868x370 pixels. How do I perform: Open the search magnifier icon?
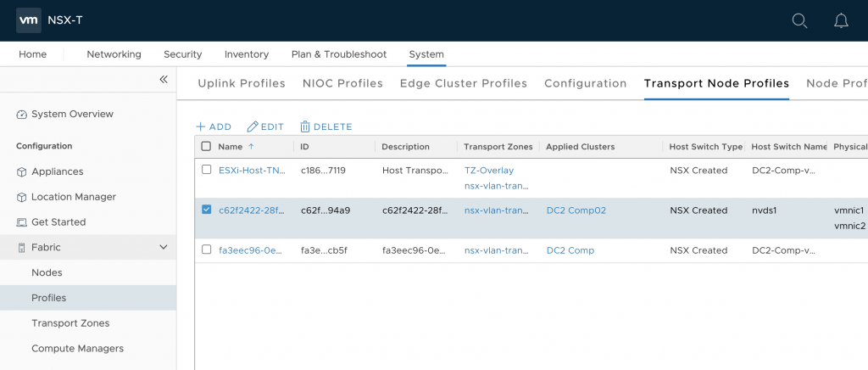(x=799, y=21)
